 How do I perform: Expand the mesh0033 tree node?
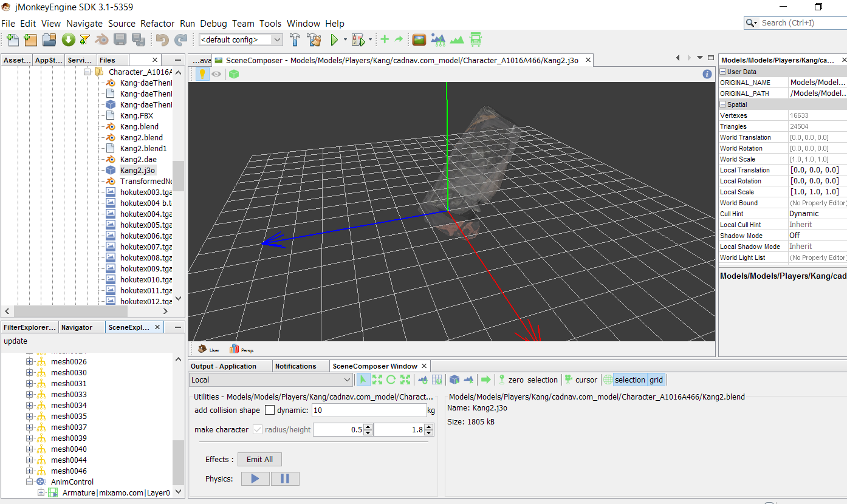[x=29, y=395]
